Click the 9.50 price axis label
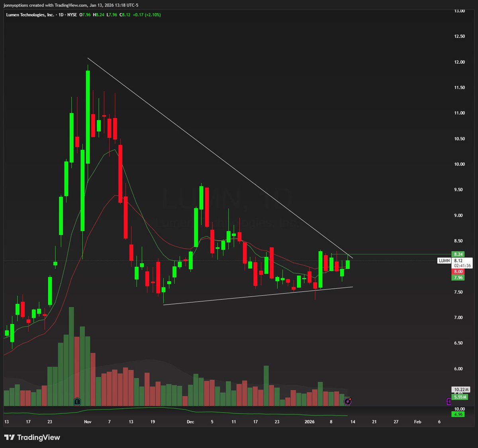The width and height of the screenshot is (478, 448). click(x=459, y=190)
